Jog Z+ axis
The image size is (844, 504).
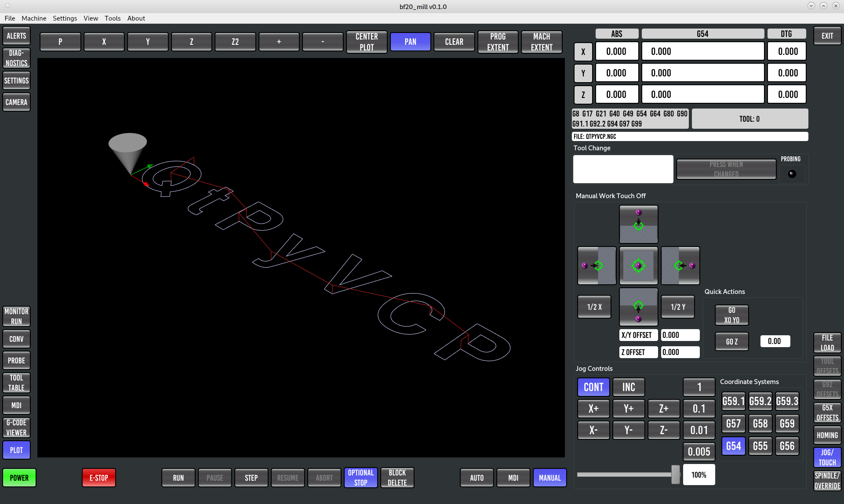[x=664, y=409]
